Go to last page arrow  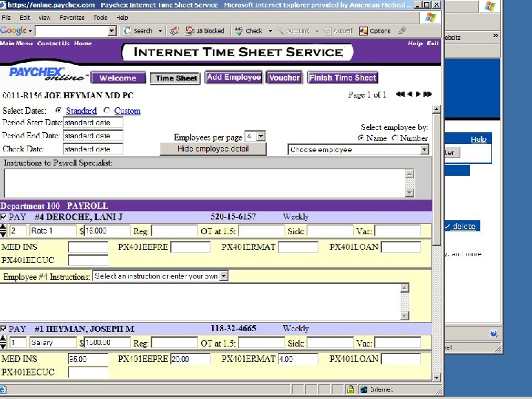click(x=428, y=94)
